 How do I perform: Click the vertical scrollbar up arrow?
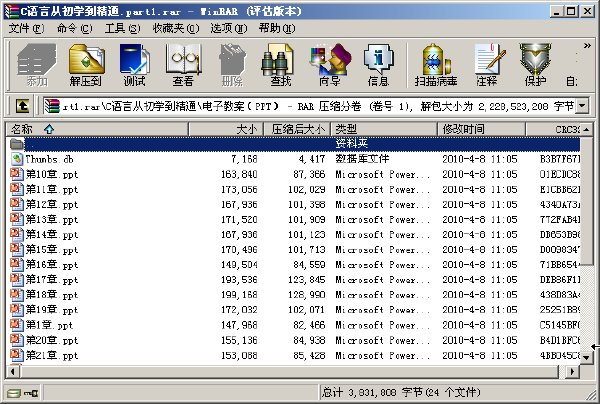[x=586, y=130]
